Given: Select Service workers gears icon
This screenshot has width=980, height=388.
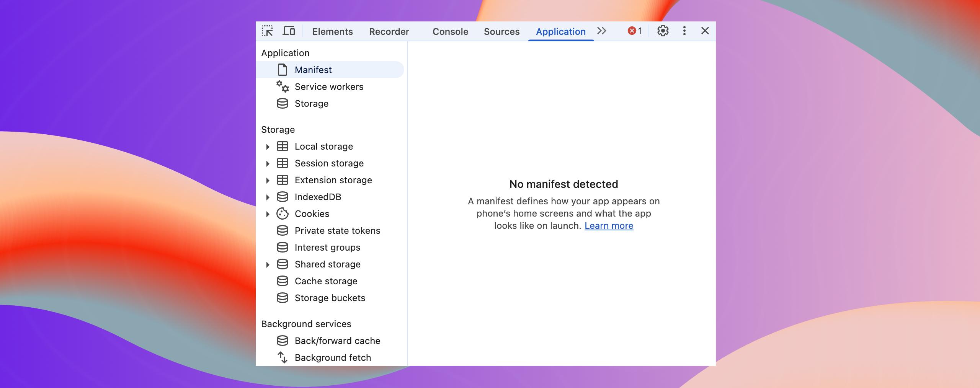Looking at the screenshot, I should (283, 87).
